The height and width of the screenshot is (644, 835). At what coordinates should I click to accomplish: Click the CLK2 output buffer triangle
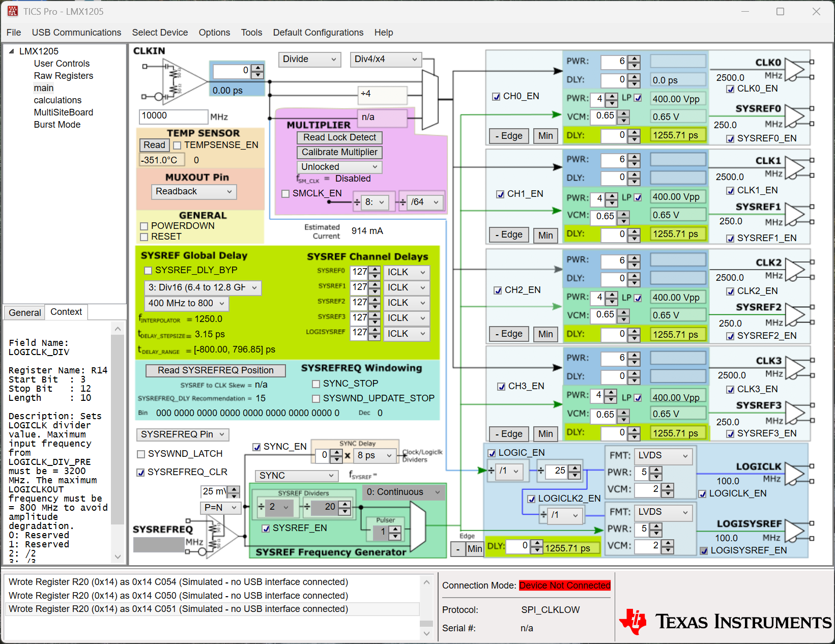pos(795,269)
